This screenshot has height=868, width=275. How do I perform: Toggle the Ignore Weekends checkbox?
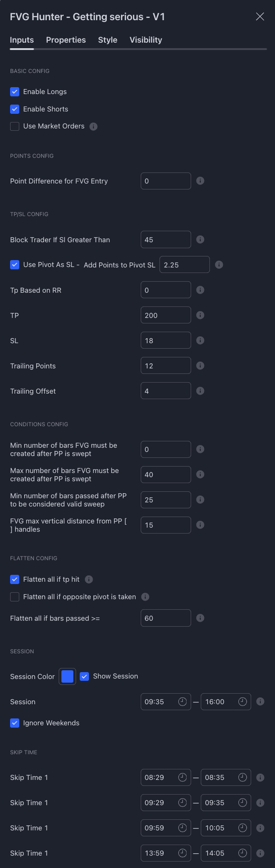(15, 723)
